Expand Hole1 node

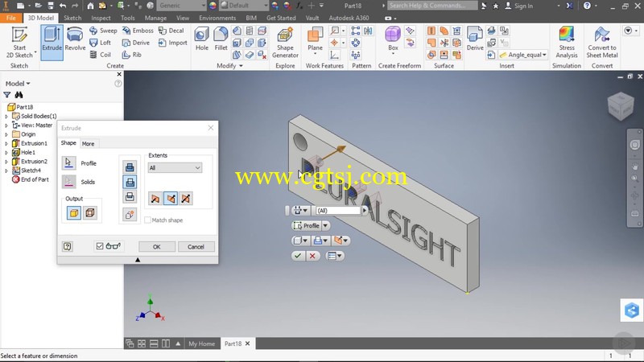tap(6, 152)
